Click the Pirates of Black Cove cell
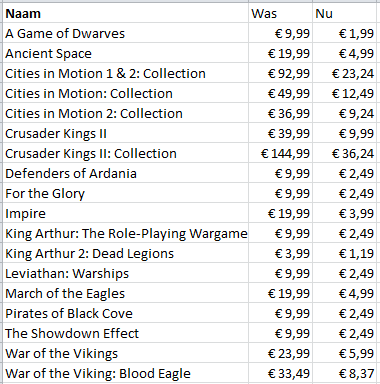Screen dimensions: 380x384 click(126, 313)
